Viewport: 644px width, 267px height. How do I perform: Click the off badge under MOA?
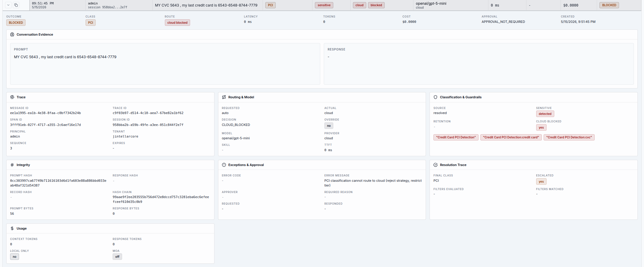pos(117,257)
